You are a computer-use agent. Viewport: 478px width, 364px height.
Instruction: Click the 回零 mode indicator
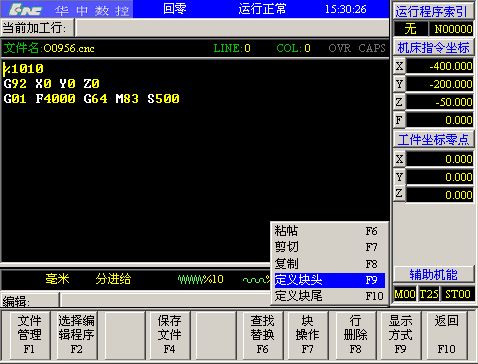tap(175, 9)
